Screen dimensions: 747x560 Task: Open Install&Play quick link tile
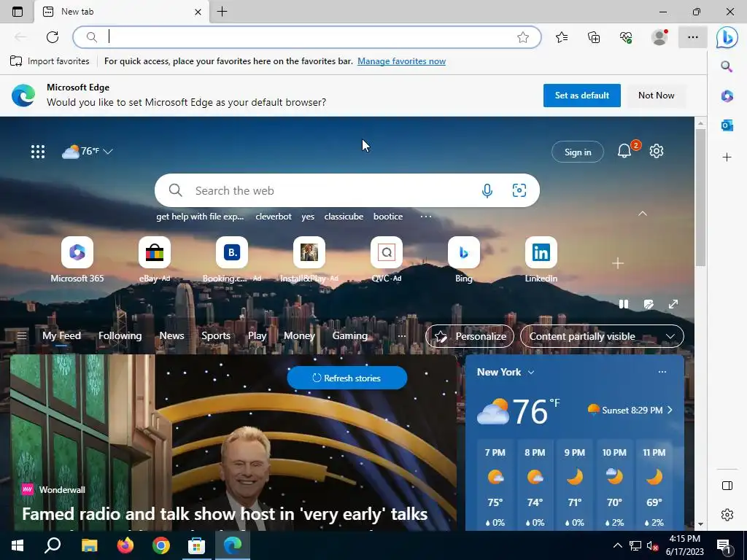click(309, 260)
